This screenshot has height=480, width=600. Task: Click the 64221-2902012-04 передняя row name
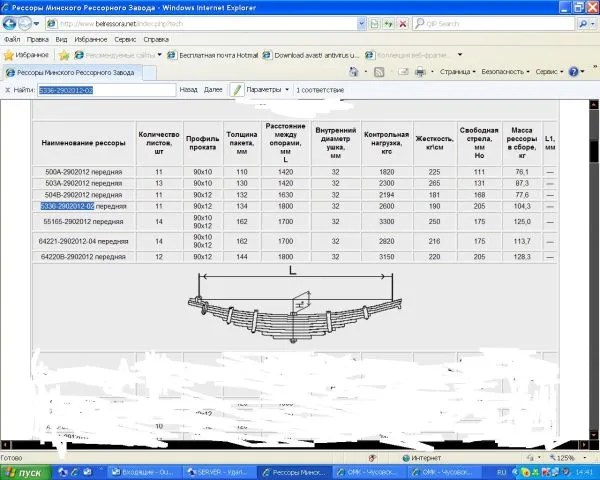(x=83, y=241)
